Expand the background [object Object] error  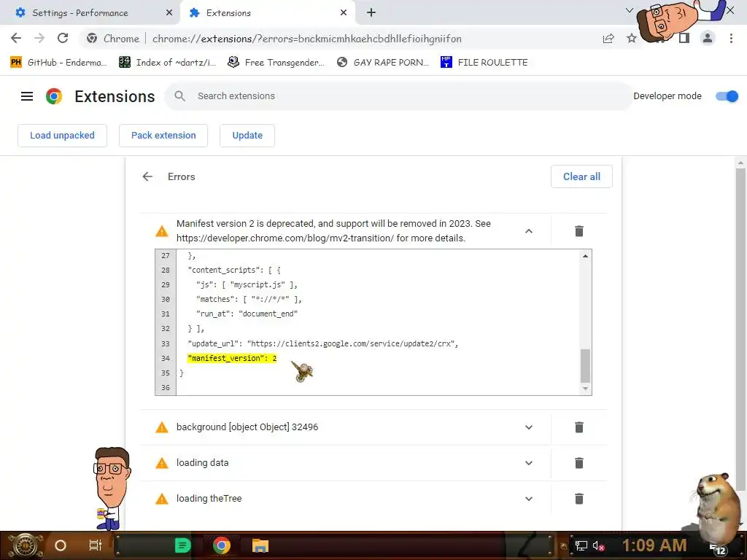(x=529, y=427)
